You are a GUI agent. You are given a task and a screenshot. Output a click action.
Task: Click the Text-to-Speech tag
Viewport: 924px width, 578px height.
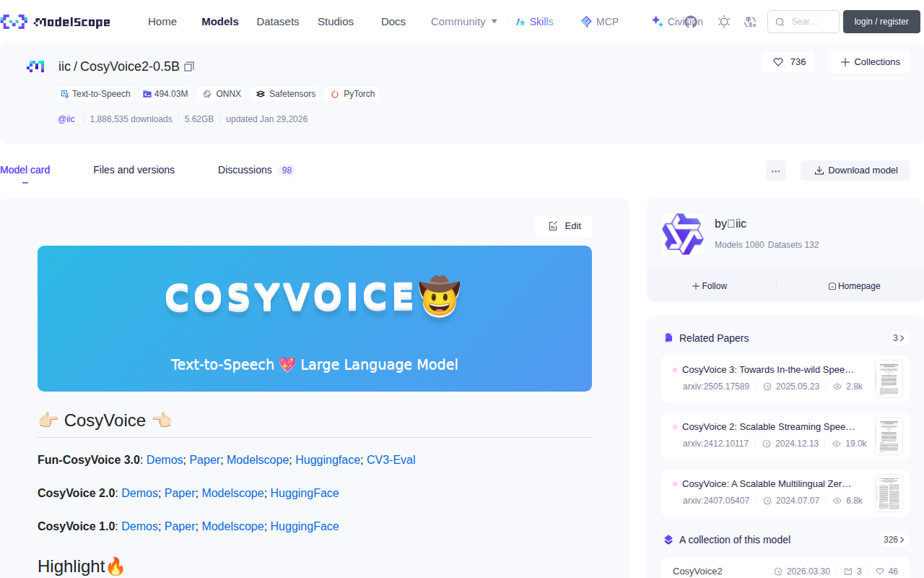tap(96, 94)
